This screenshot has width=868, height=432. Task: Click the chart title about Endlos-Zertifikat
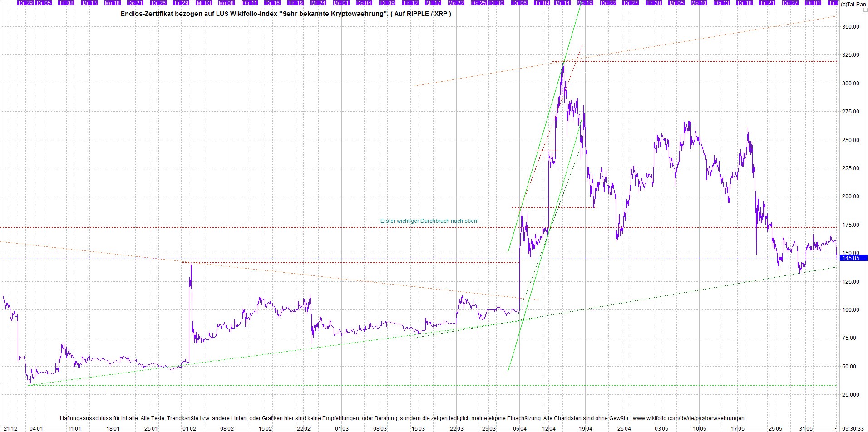[x=286, y=14]
